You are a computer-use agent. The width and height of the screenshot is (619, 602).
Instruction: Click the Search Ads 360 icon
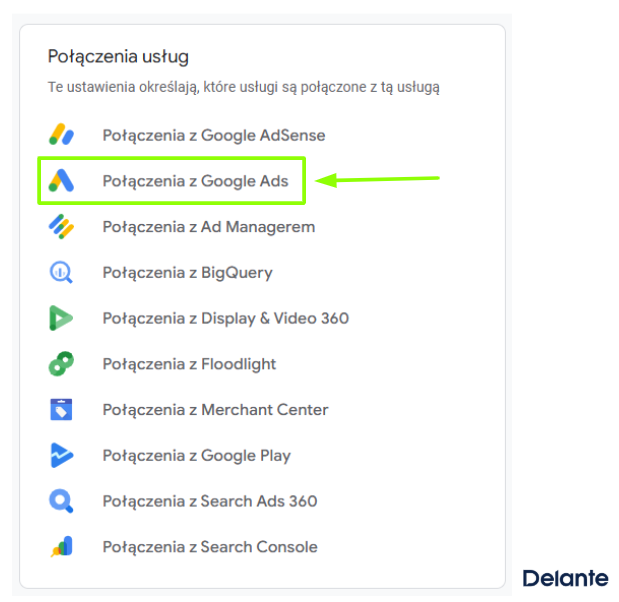point(61,501)
